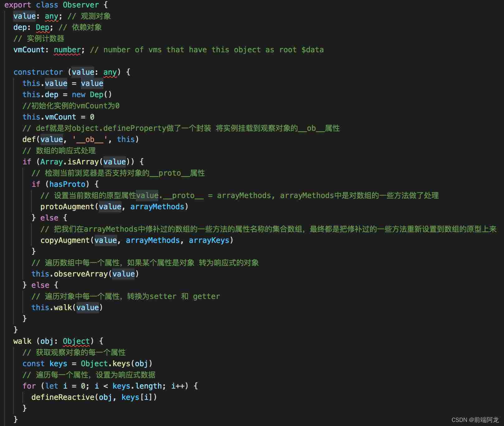Image resolution: width=504 pixels, height=426 pixels.
Task: Click comment containing 'object.defineProperty'
Action: tap(181, 128)
